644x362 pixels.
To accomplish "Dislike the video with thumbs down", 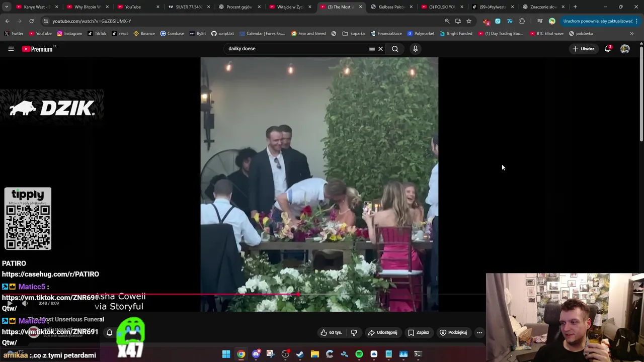I will tap(354, 332).
